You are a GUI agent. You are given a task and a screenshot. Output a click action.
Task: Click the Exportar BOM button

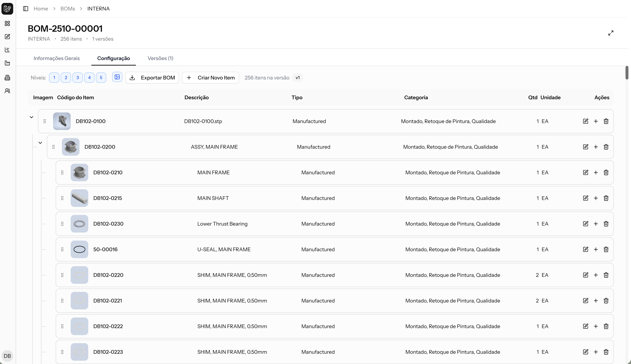152,78
